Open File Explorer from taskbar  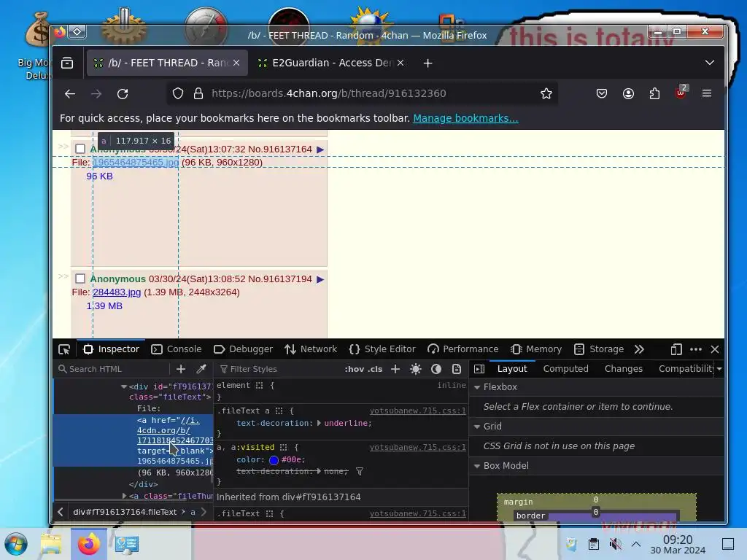[51, 544]
